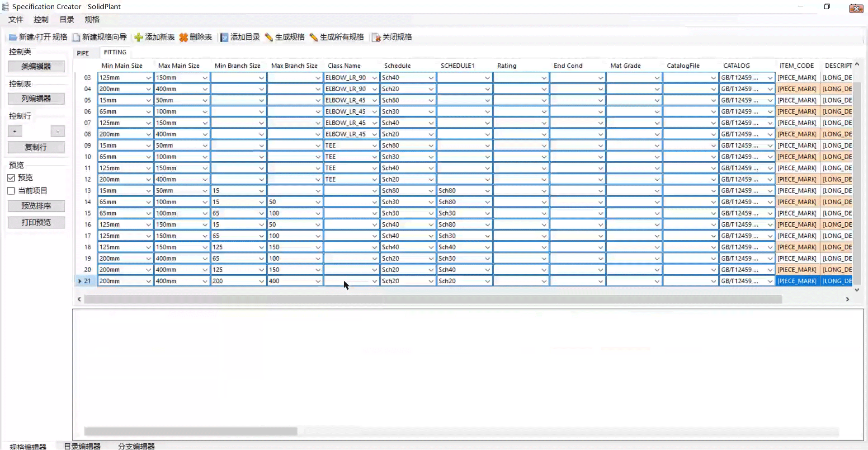This screenshot has height=450, width=868.
Task: Open Min Main Size dropdown in row 03
Action: click(x=148, y=78)
